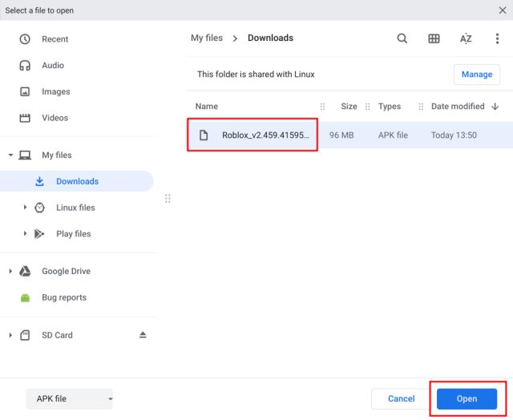
Task: Click the search magnifier icon
Action: pos(402,38)
